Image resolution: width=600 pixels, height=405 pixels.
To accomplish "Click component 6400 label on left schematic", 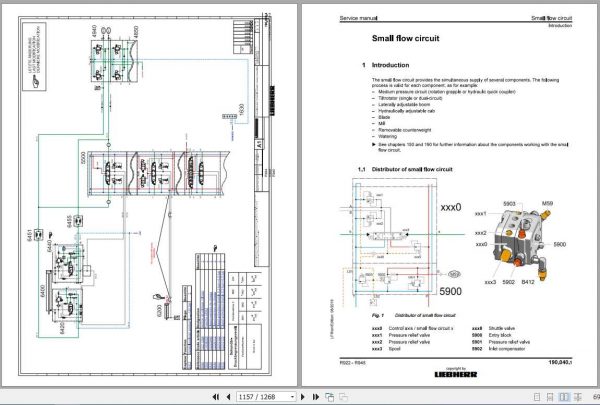I will tap(42, 290).
